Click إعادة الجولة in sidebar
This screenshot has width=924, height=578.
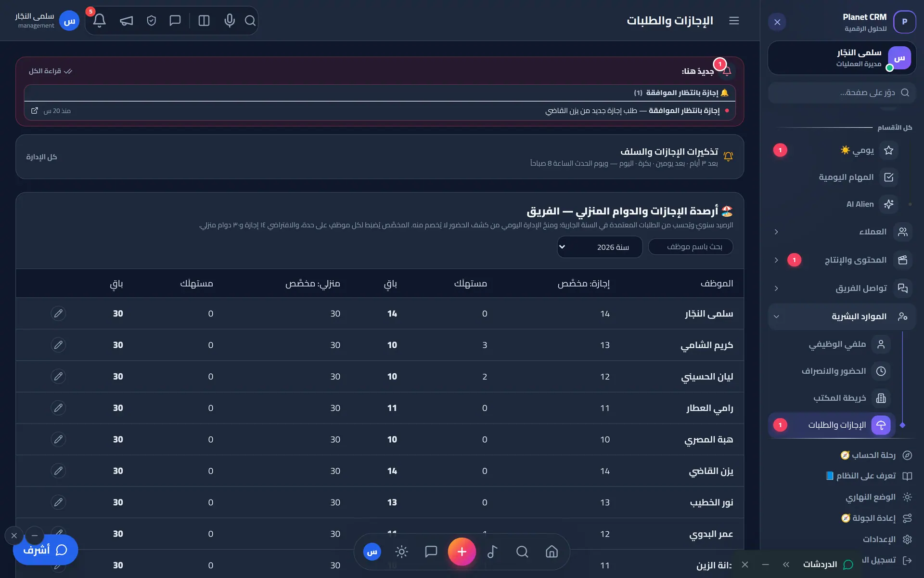[x=876, y=518]
